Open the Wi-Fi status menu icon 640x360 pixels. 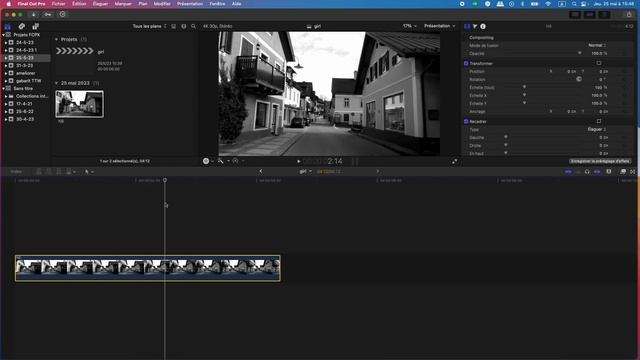click(x=548, y=4)
